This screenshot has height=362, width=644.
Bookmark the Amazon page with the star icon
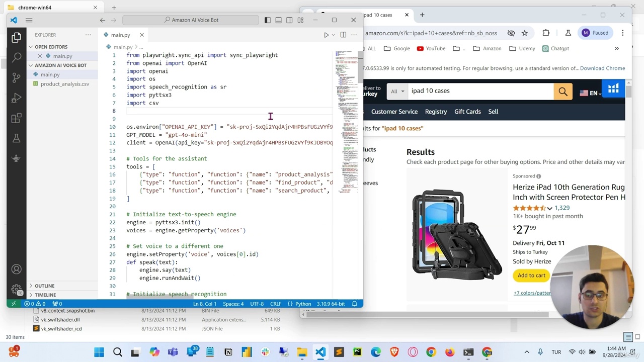coord(525,33)
